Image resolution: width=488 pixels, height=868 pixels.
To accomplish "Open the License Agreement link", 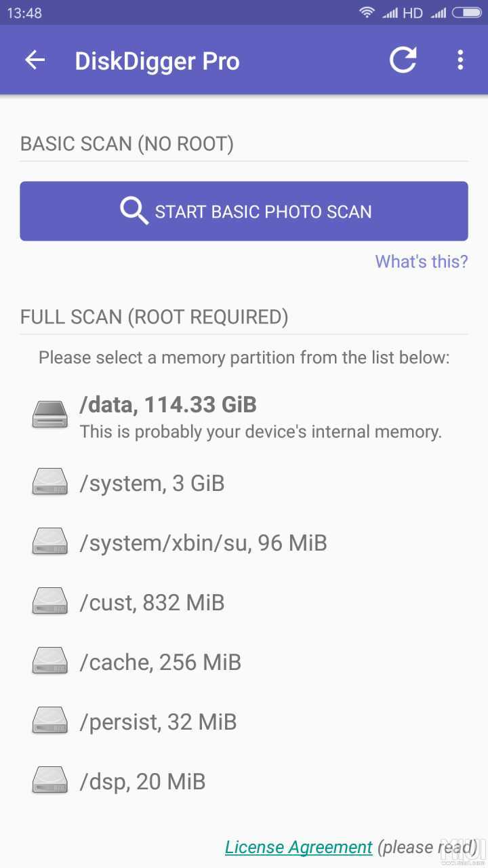I will click(x=299, y=848).
